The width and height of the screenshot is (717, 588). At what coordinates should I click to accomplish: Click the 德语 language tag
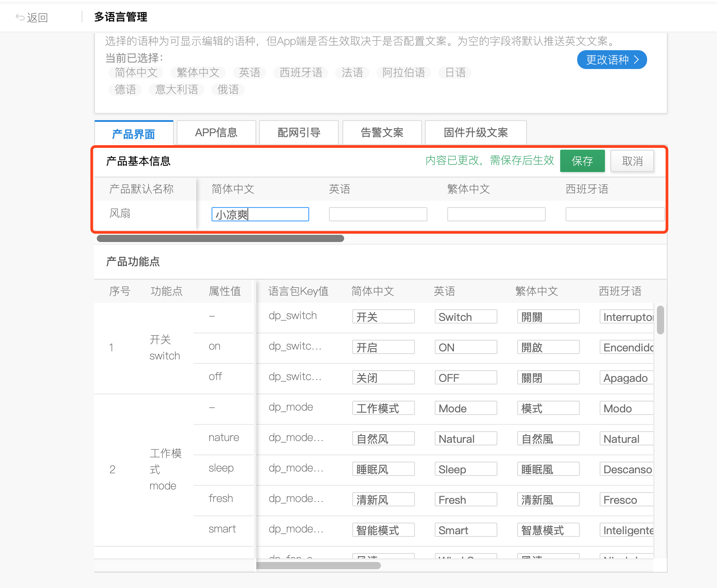tap(125, 89)
